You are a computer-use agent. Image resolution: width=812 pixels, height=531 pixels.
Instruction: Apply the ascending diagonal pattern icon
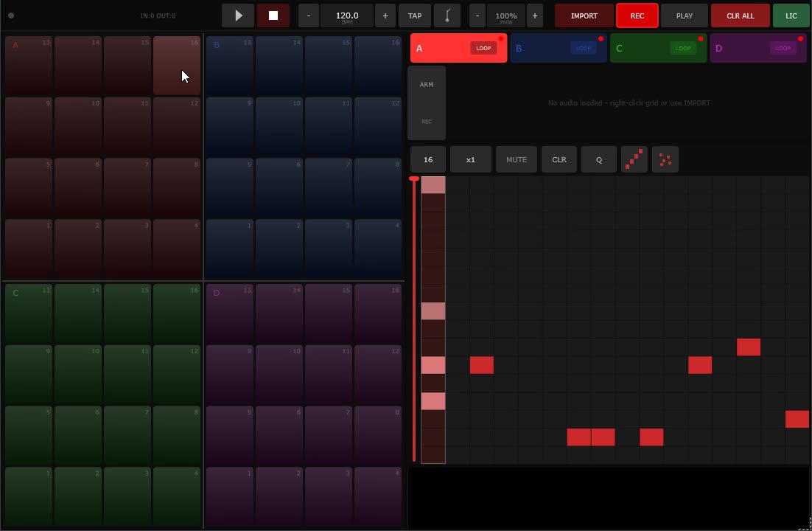(x=634, y=160)
